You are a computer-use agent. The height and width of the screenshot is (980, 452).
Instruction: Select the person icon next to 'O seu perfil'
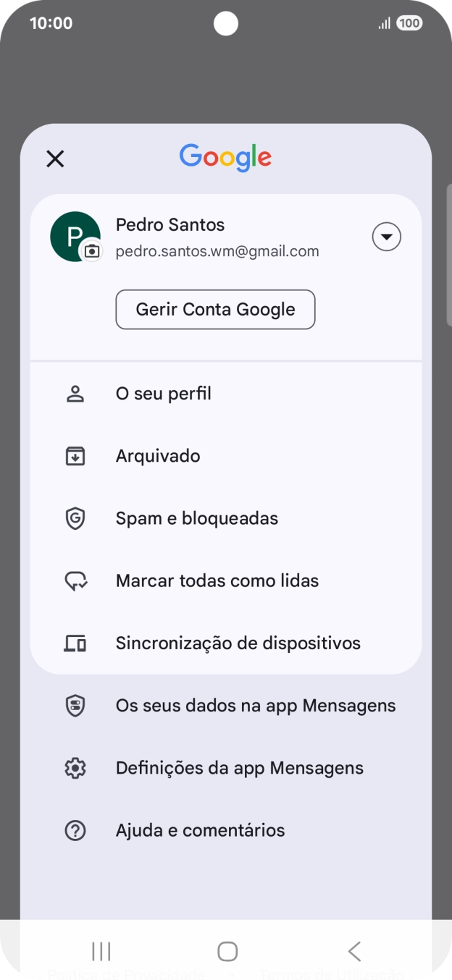75,393
